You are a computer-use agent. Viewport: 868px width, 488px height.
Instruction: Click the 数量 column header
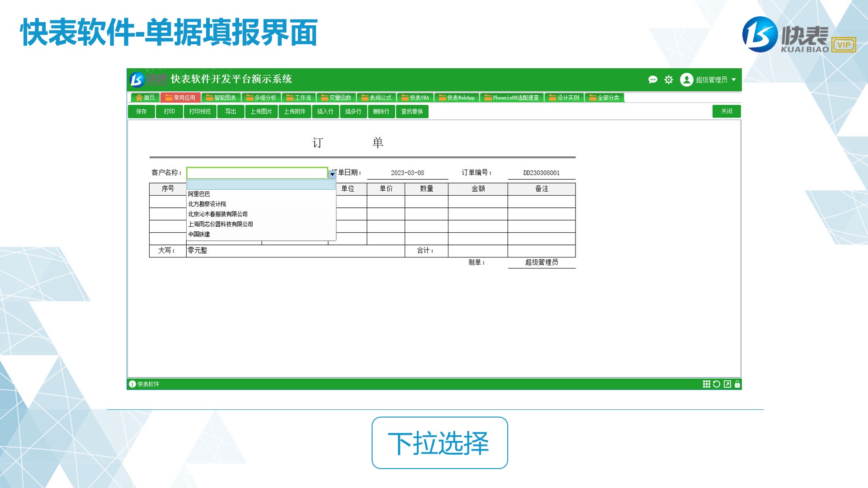point(426,189)
